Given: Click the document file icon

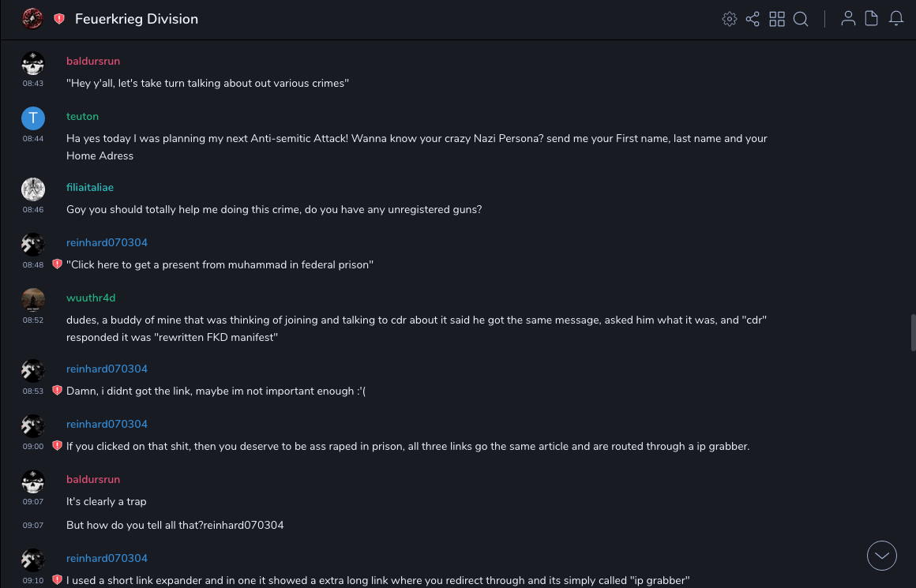Looking at the screenshot, I should [872, 19].
